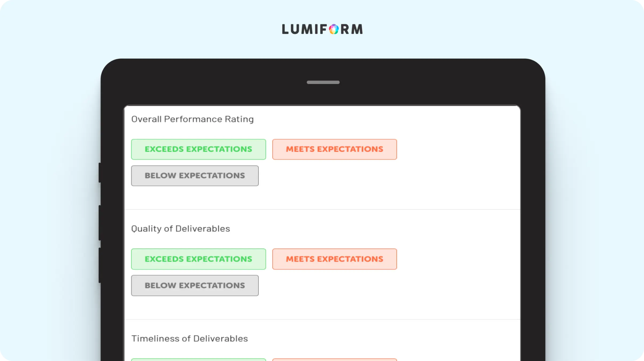
Task: Click the colorful O icon in Lumiform logo
Action: [334, 29]
